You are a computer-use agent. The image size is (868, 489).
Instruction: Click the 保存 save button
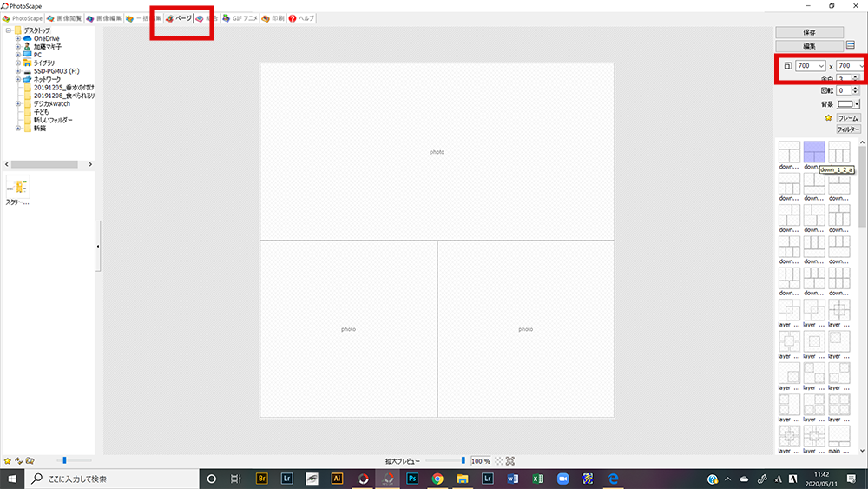tap(809, 32)
